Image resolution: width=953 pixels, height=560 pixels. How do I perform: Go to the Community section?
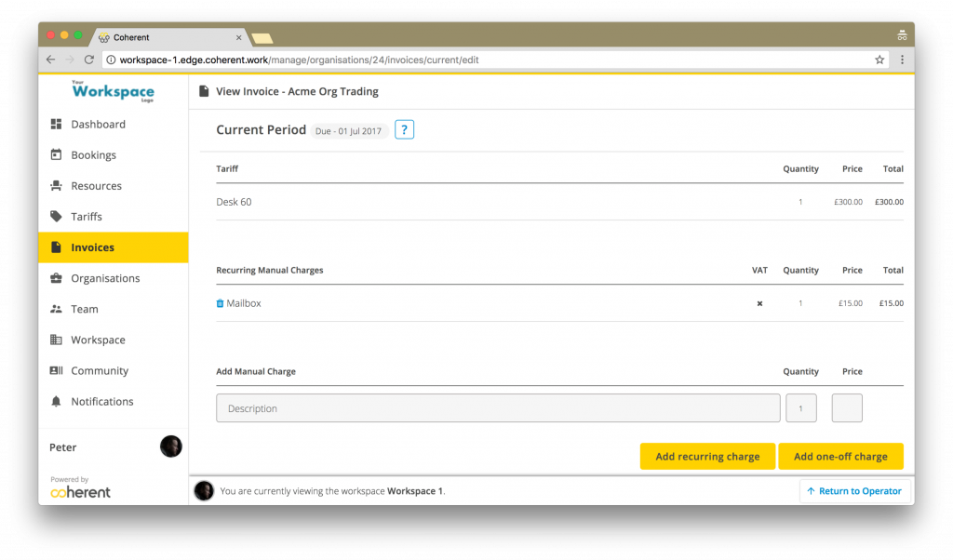(x=113, y=370)
